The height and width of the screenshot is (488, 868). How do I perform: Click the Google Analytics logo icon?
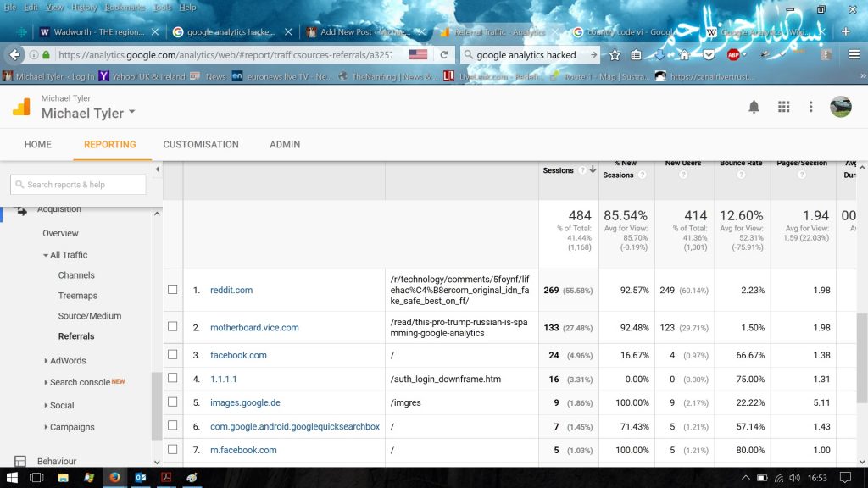(x=21, y=106)
